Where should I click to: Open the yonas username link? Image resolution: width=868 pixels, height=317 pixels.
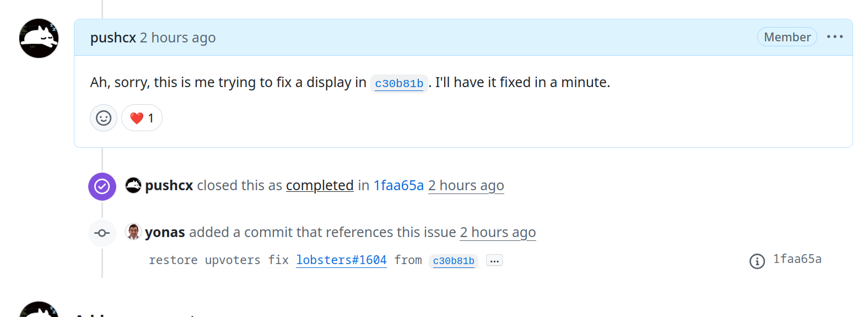pyautogui.click(x=165, y=232)
